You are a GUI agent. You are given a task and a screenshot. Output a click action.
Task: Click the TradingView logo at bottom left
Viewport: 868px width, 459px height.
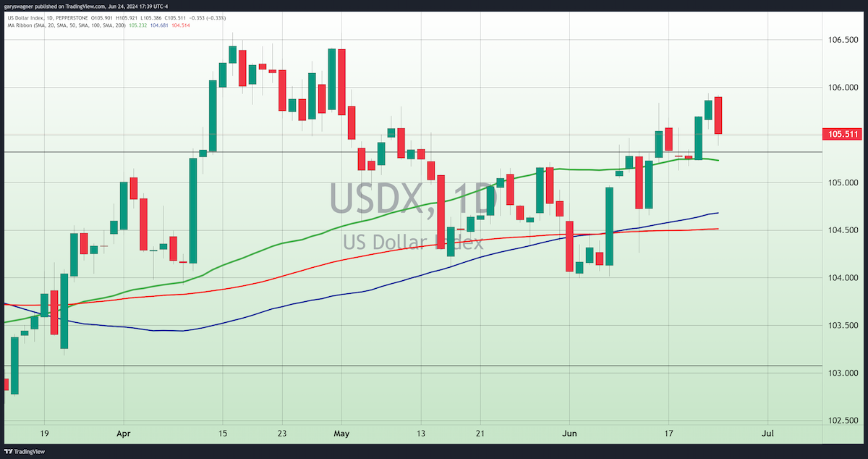(24, 450)
